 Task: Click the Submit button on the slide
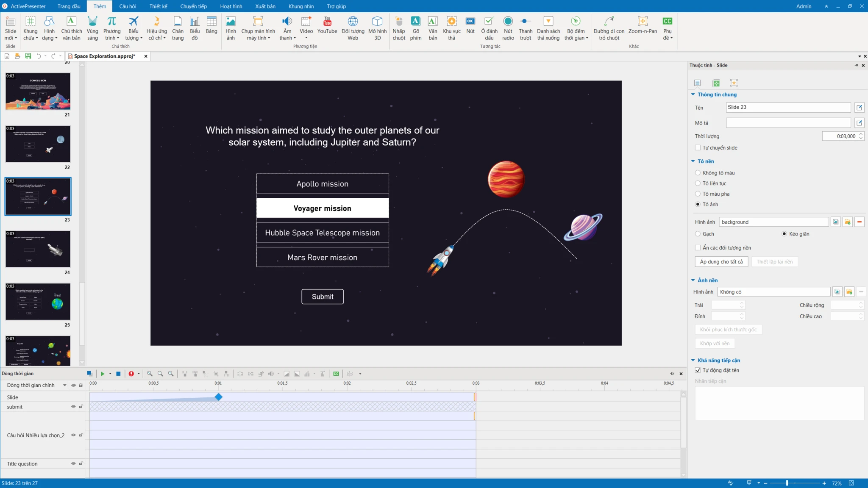(x=323, y=297)
